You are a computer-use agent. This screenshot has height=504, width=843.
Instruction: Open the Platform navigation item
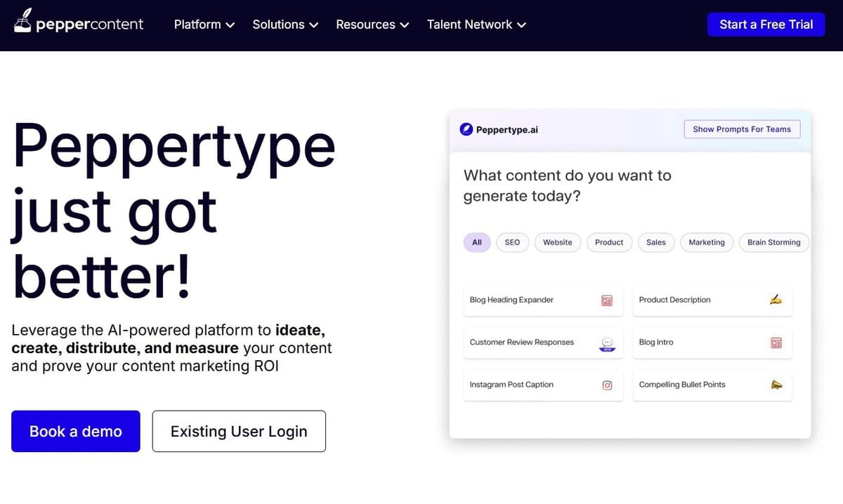(204, 25)
